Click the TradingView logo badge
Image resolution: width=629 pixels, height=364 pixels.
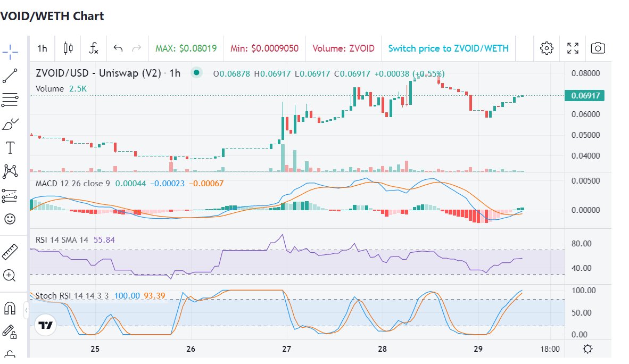point(45,325)
